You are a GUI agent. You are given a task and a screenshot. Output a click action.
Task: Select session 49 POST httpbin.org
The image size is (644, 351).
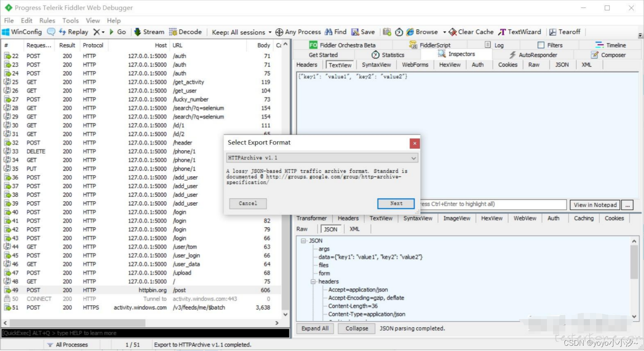point(141,290)
